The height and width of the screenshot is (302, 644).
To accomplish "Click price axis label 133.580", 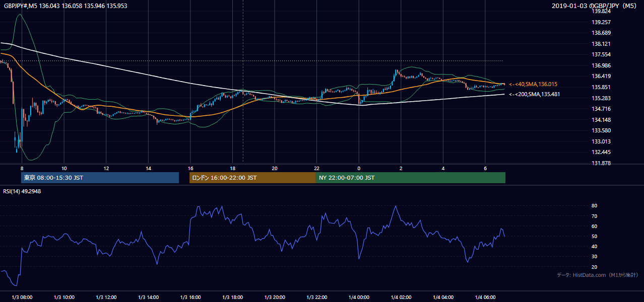I will pos(601,130).
